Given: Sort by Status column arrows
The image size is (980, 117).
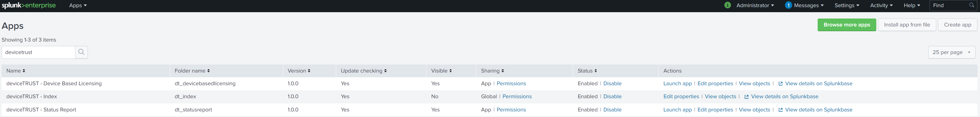Looking at the screenshot, I should [595, 71].
